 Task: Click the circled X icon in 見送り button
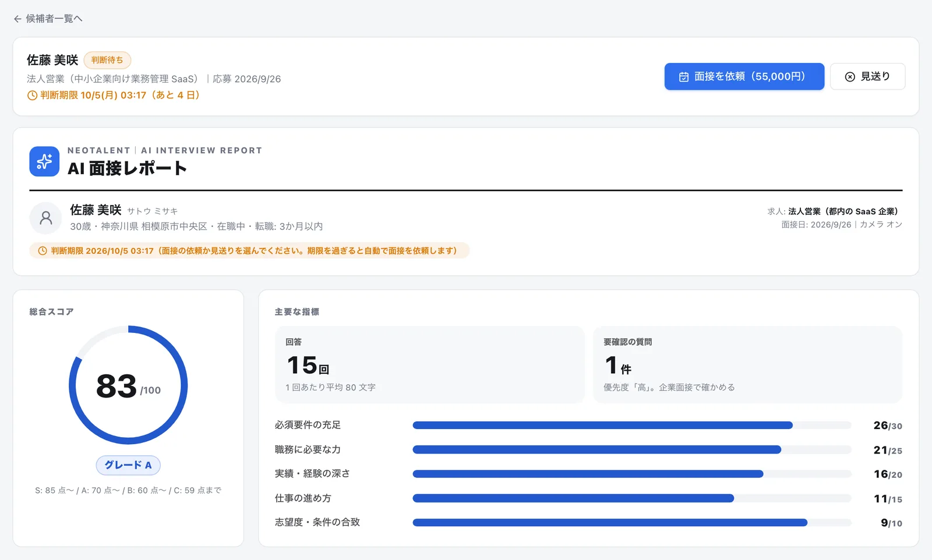point(850,77)
